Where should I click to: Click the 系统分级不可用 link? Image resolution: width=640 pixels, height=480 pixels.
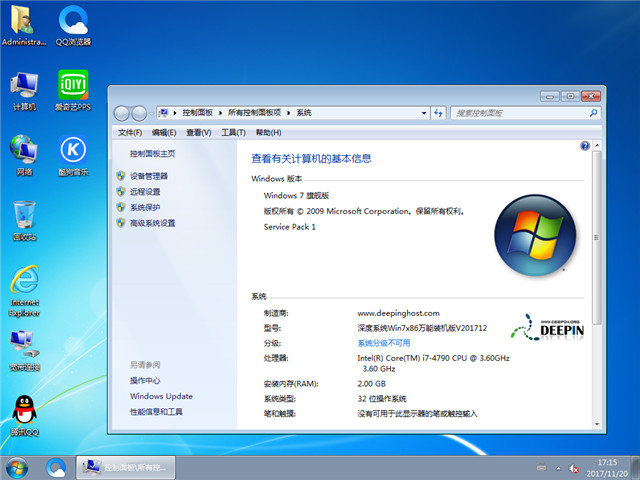384,343
